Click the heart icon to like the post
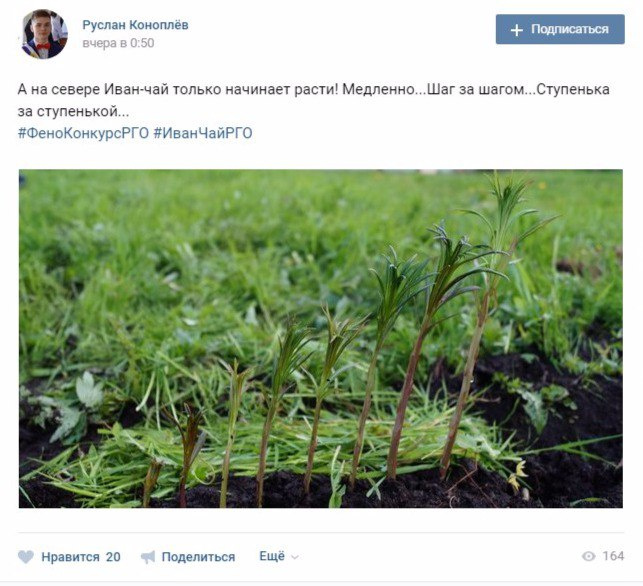643x586 pixels. click(x=26, y=556)
